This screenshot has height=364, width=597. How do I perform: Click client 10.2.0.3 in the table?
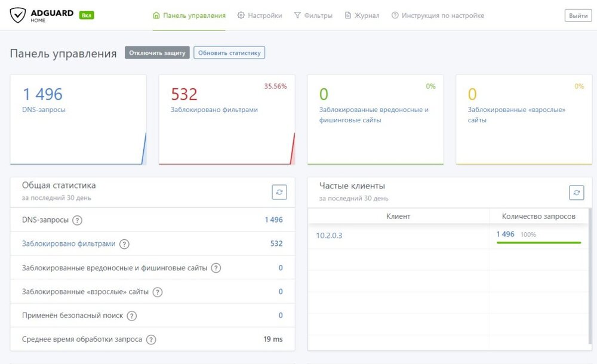329,235
